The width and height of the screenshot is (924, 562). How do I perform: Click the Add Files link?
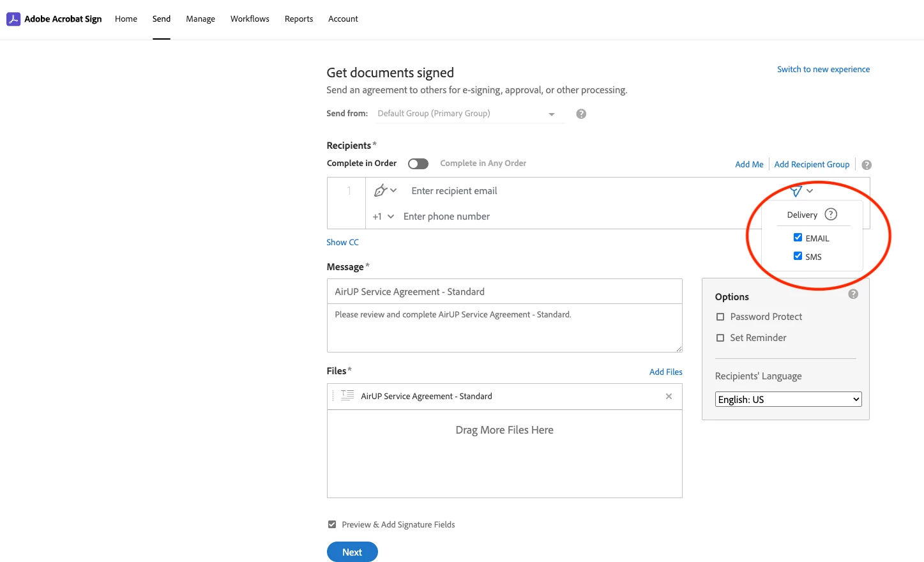tap(666, 372)
